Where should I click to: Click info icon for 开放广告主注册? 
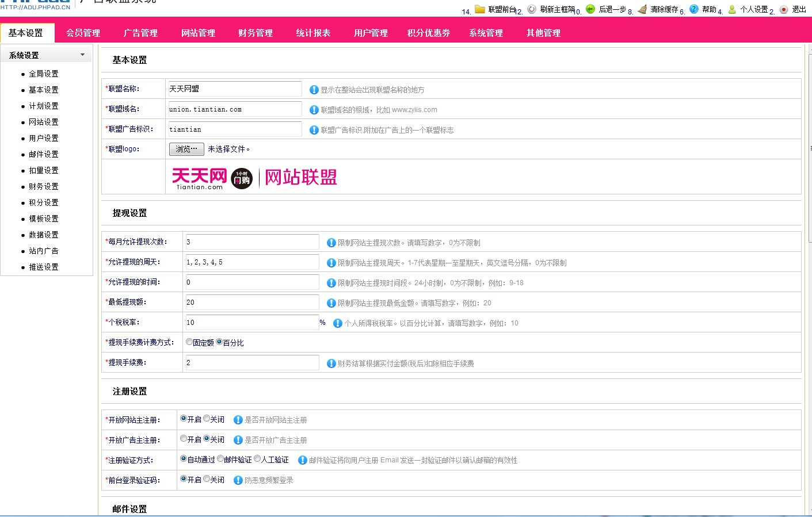(238, 440)
